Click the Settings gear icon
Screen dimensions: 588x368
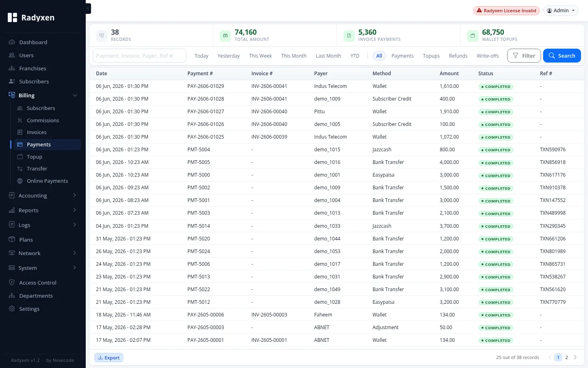coord(12,309)
